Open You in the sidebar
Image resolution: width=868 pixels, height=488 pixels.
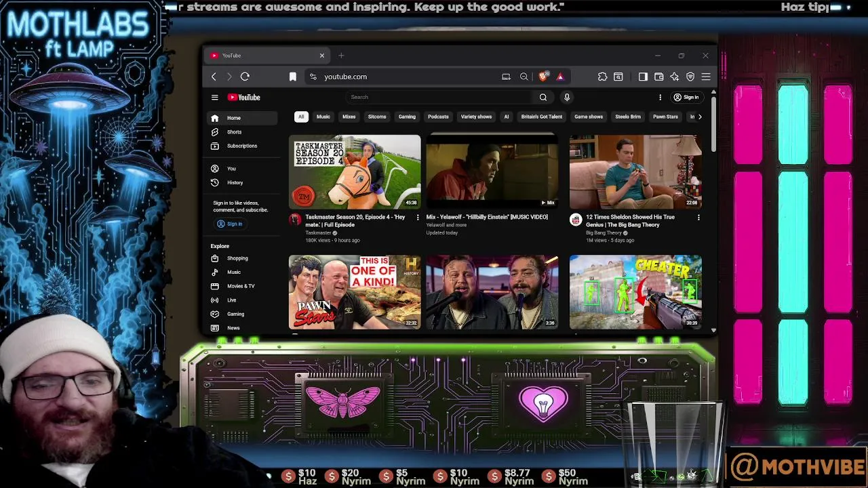[x=242, y=168]
